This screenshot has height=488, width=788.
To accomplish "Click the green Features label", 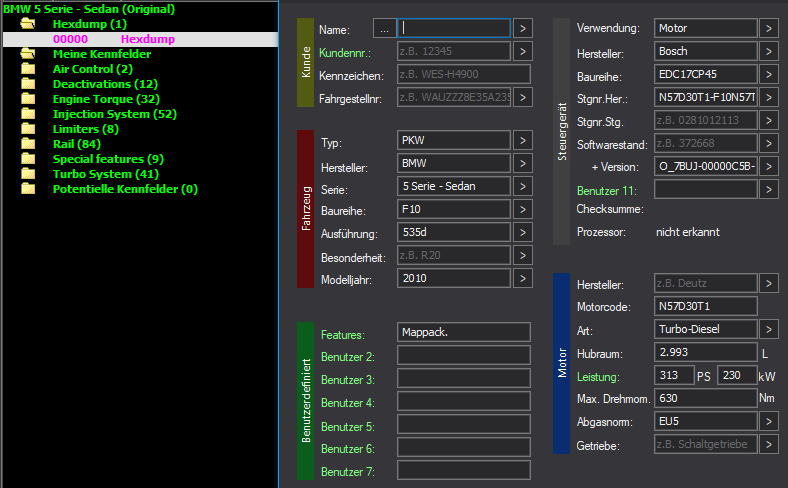I will tap(343, 335).
